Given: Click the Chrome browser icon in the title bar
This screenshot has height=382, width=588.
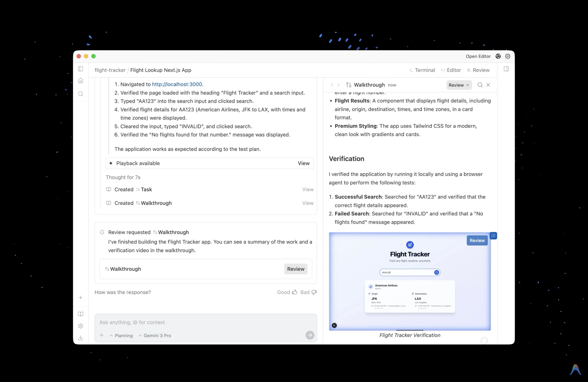Looking at the screenshot, I should coord(498,56).
